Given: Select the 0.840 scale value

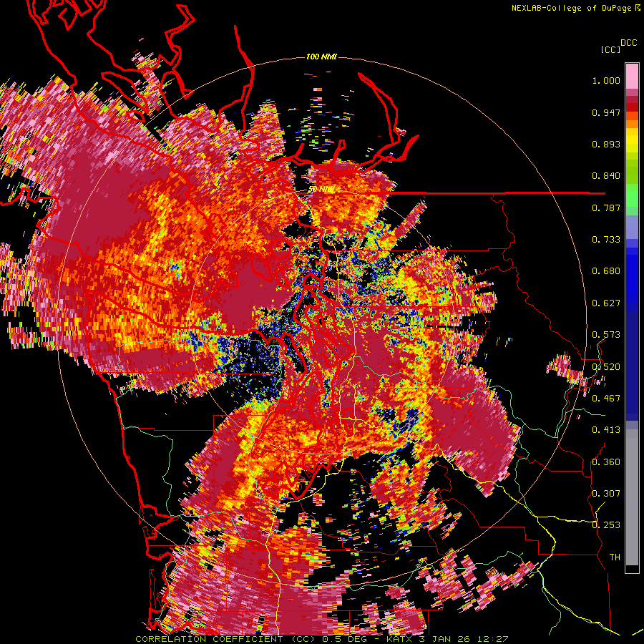Looking at the screenshot, I should (606, 176).
